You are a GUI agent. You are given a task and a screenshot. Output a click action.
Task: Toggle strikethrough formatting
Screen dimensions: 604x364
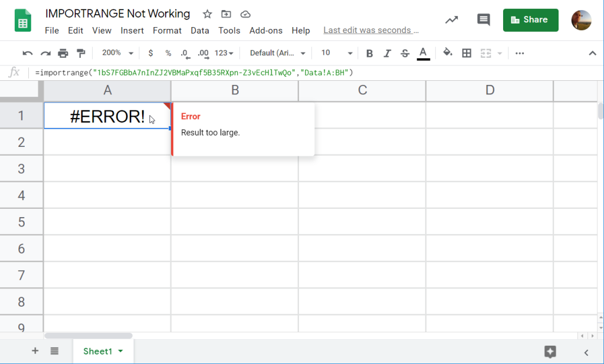pos(405,53)
